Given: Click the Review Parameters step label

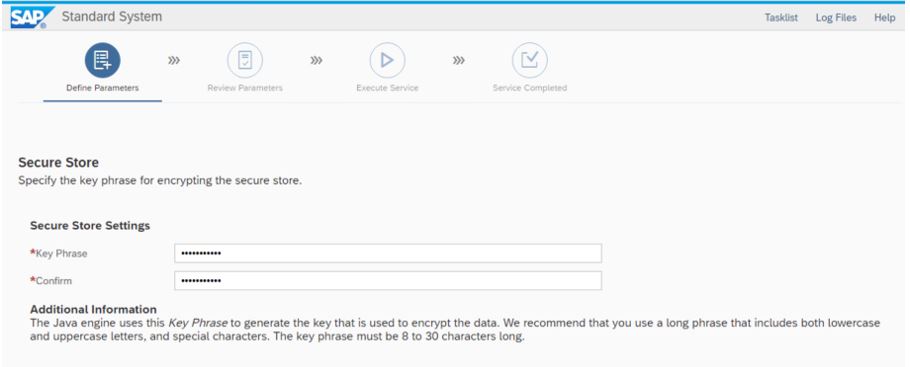Looking at the screenshot, I should 245,88.
